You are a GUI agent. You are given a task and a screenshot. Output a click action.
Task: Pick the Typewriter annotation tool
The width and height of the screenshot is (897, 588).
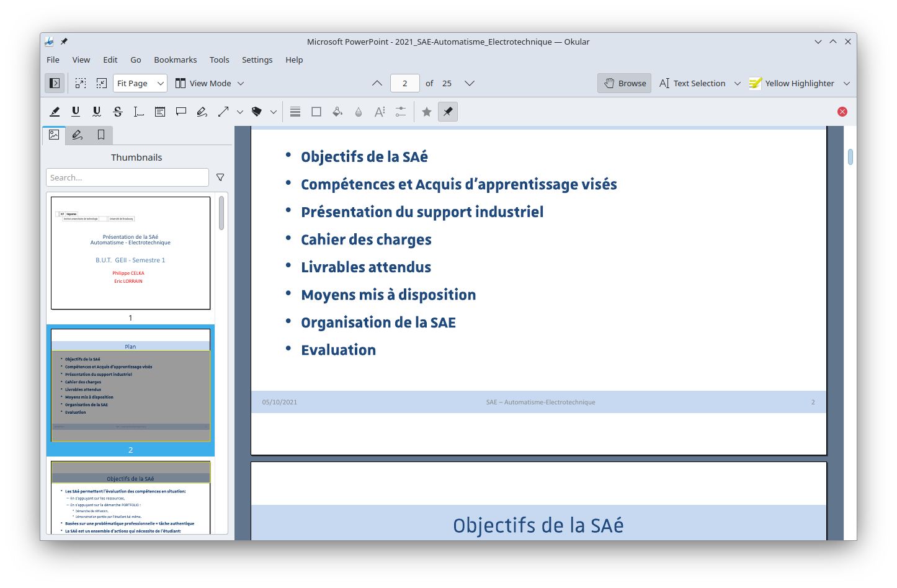coord(139,112)
